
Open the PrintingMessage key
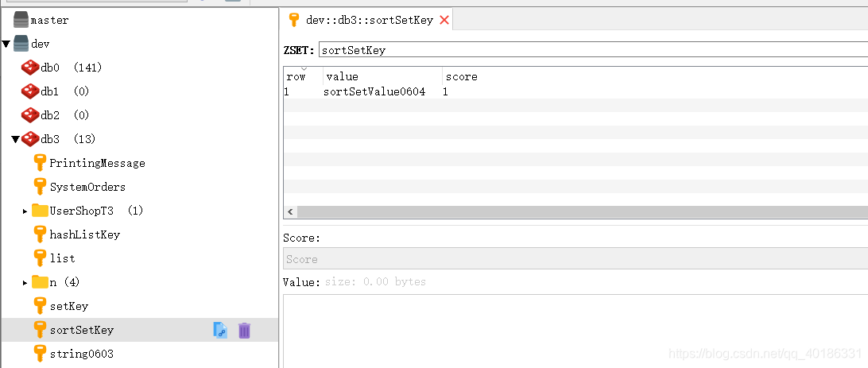pyautogui.click(x=98, y=163)
